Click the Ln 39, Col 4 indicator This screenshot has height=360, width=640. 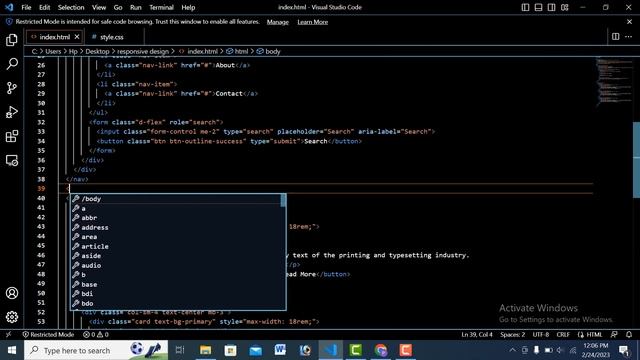click(x=477, y=334)
